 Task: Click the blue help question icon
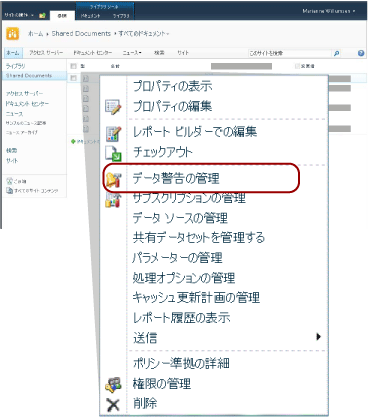[x=361, y=53]
